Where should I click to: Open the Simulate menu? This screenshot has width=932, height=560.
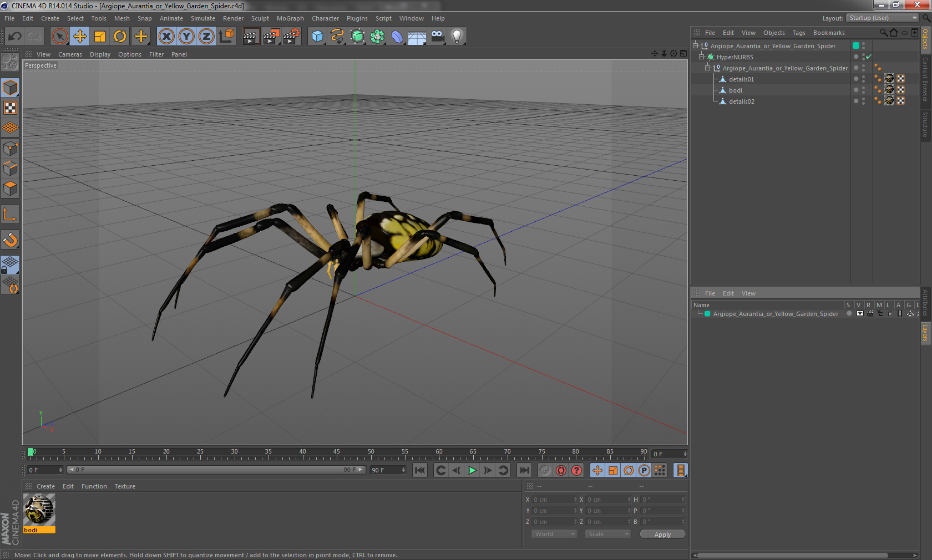click(x=203, y=18)
